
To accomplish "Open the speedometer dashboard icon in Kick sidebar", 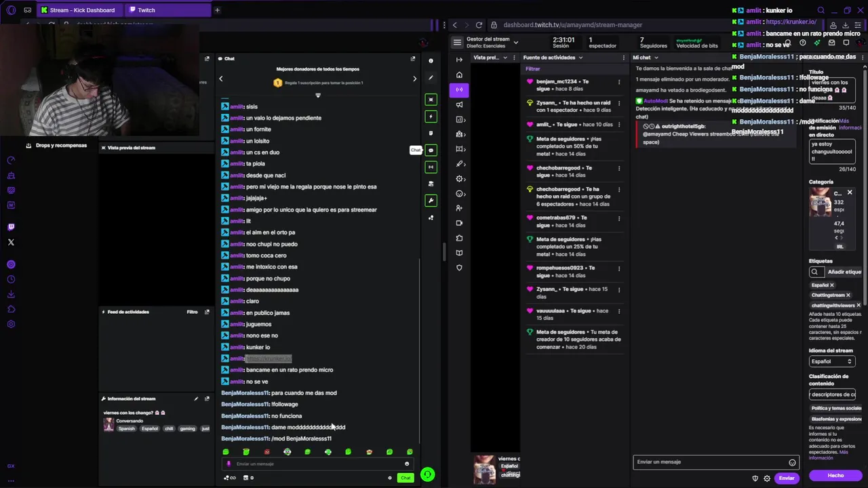I will click(x=11, y=161).
